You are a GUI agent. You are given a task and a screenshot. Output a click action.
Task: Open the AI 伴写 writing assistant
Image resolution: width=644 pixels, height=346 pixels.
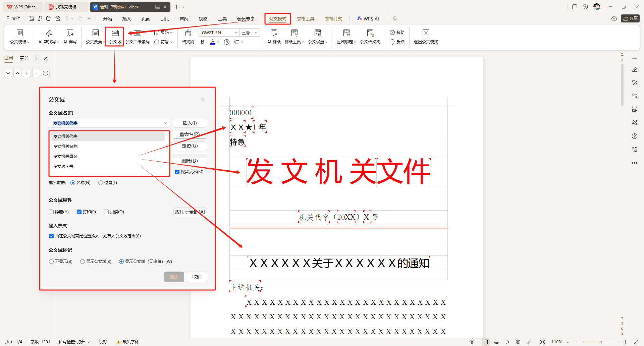point(70,36)
